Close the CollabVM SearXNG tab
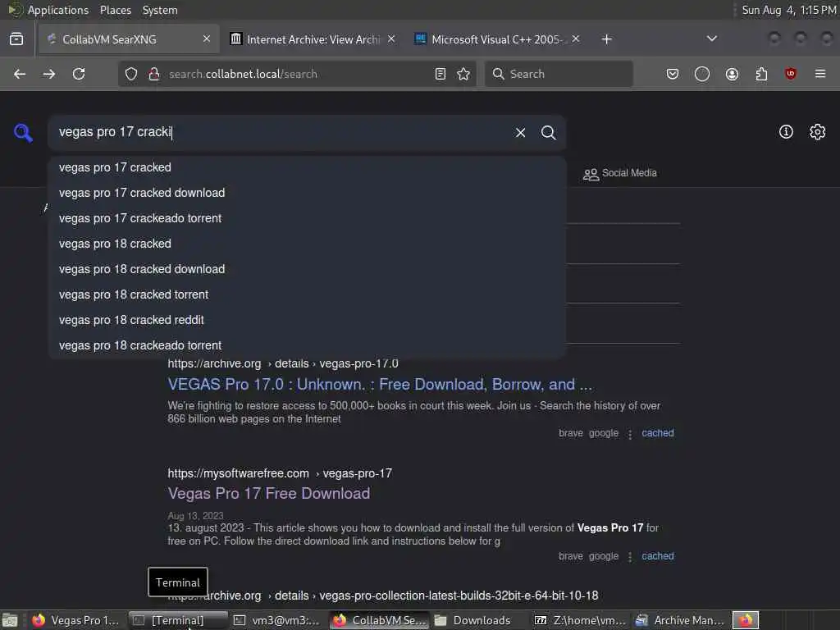This screenshot has width=840, height=630. click(x=206, y=39)
